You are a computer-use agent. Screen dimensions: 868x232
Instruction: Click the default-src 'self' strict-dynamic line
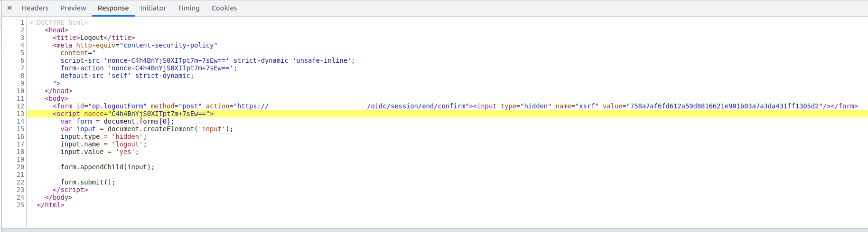coord(127,76)
